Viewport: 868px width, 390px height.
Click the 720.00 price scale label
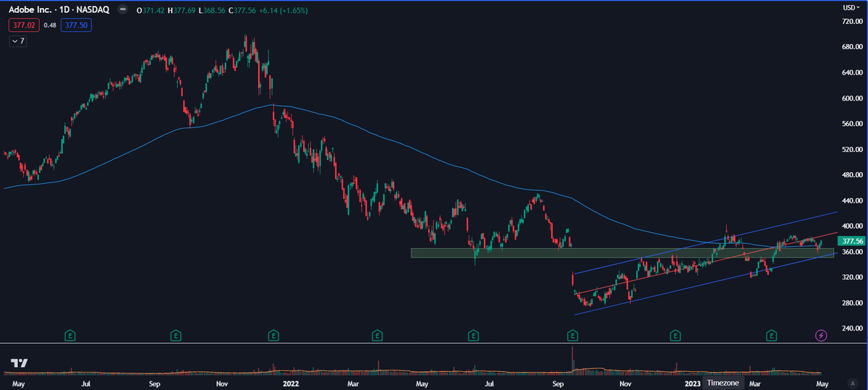851,22
